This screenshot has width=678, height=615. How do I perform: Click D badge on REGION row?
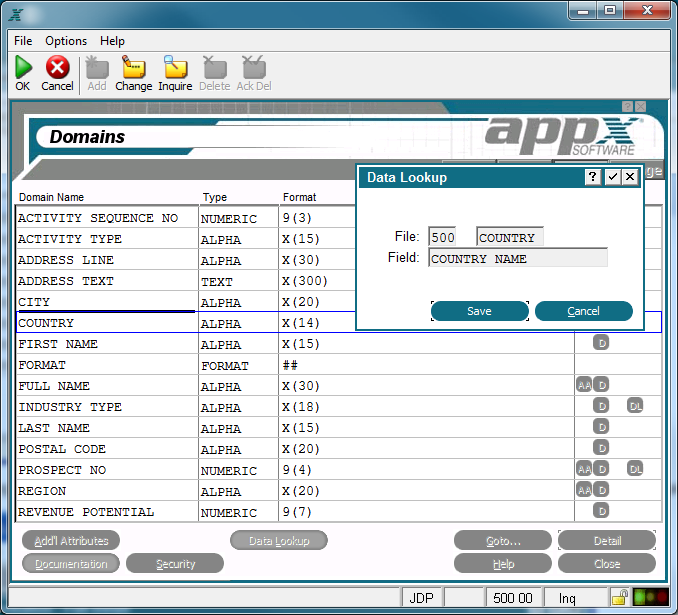(601, 490)
